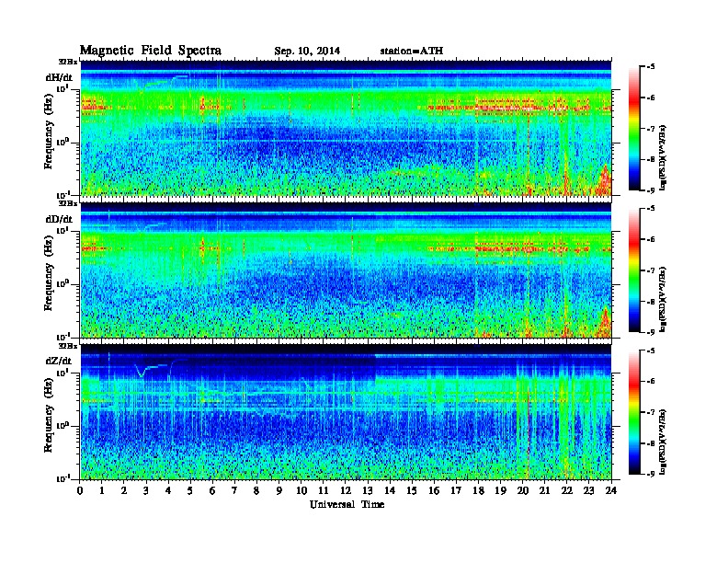Click the dH/dt panel color bar
Viewport: 728px width, 563px height.
(x=634, y=128)
